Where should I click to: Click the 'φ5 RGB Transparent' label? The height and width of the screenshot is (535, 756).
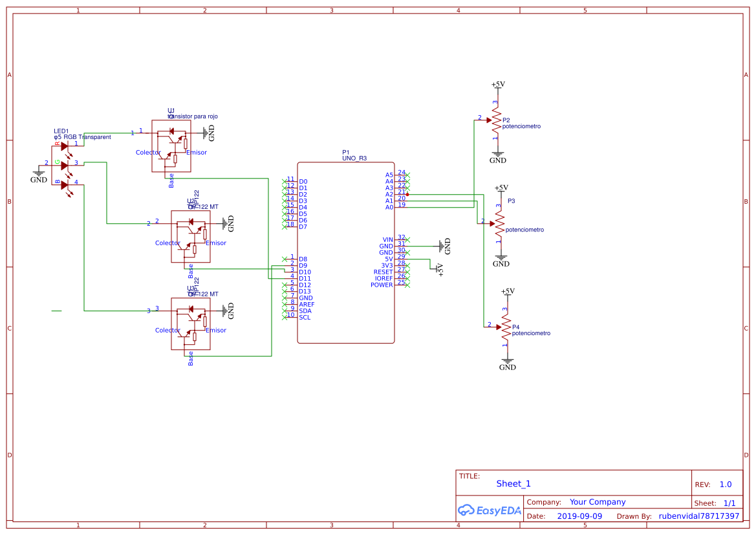tap(82, 137)
